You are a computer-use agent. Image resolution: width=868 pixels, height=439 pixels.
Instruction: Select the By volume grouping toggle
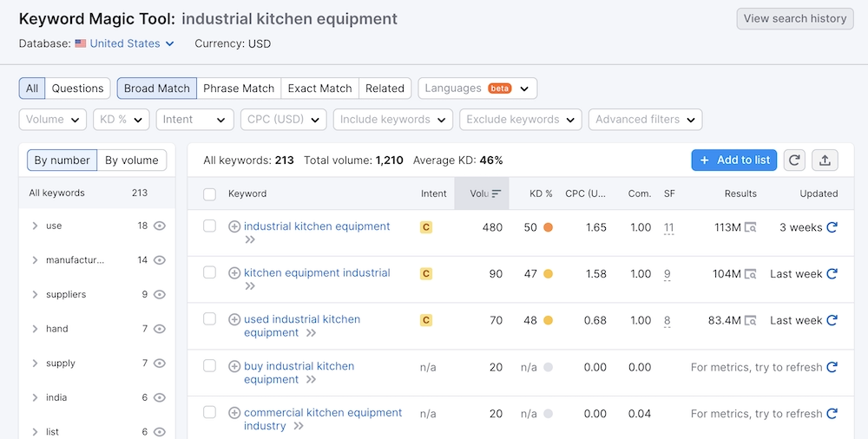point(132,161)
